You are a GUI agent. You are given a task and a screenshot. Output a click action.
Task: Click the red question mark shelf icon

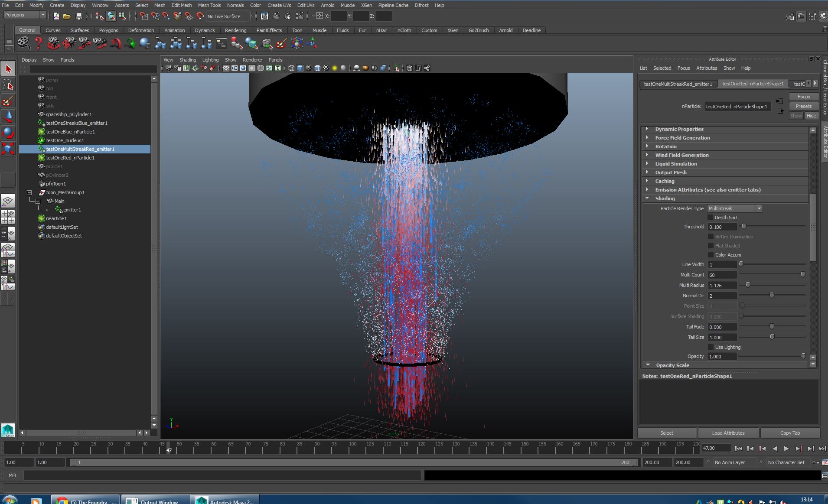(x=39, y=43)
